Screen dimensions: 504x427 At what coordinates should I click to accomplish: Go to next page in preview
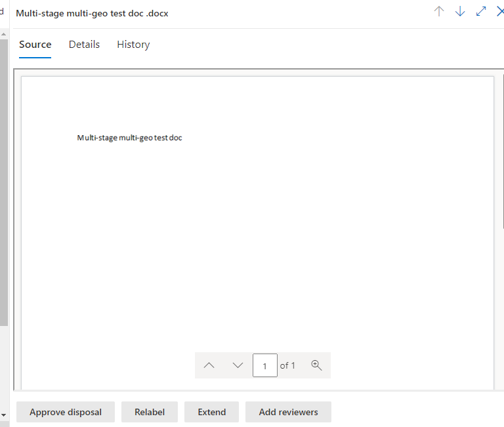[238, 365]
